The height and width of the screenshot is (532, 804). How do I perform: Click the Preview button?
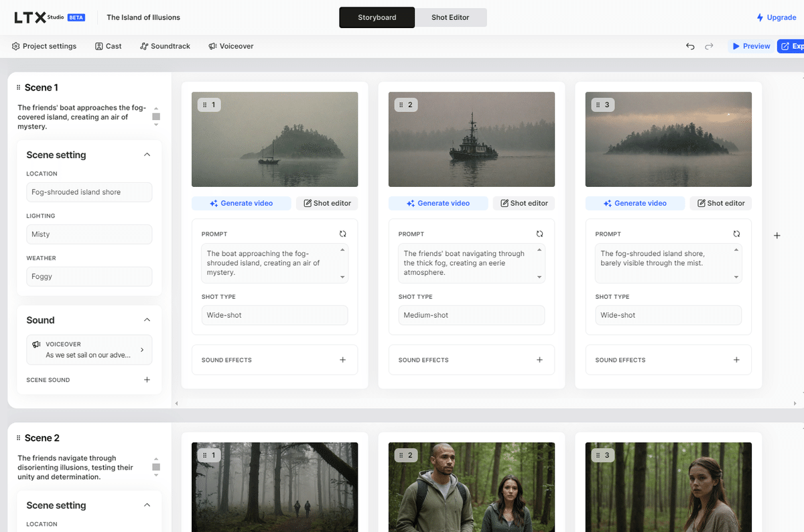(x=751, y=46)
